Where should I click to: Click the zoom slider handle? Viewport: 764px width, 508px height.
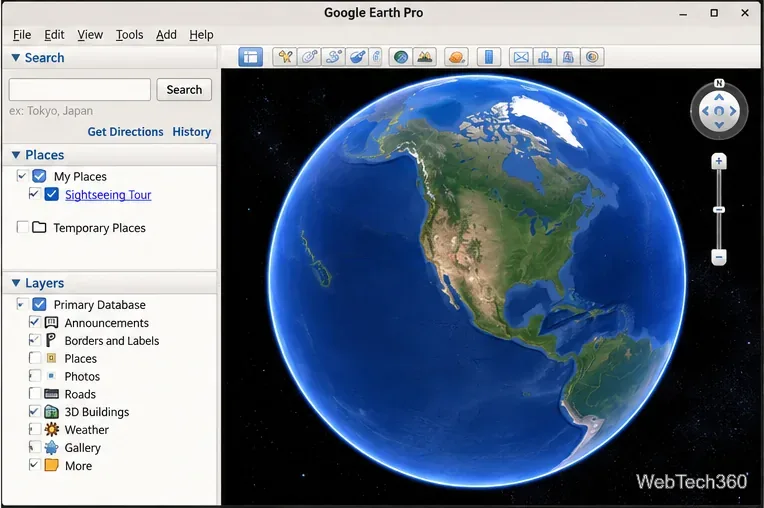[x=719, y=209]
